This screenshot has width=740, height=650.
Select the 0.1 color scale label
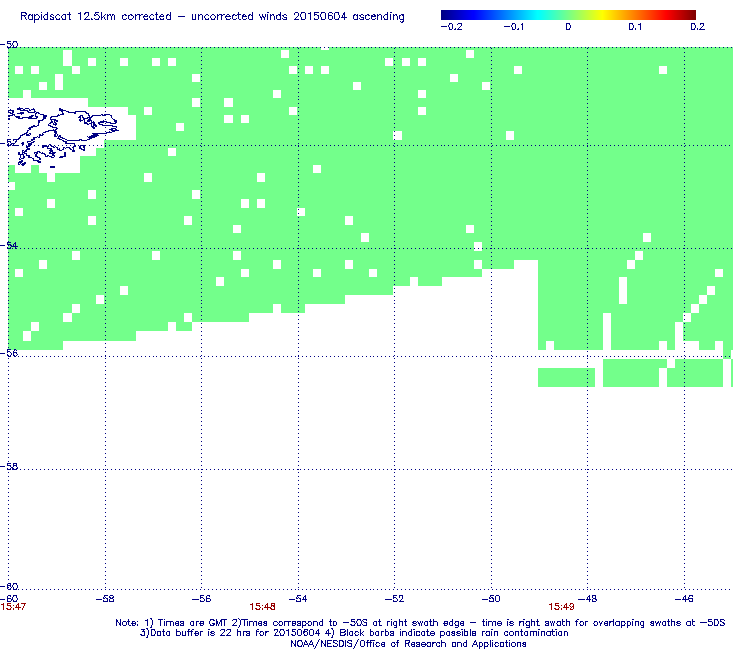[x=635, y=27]
